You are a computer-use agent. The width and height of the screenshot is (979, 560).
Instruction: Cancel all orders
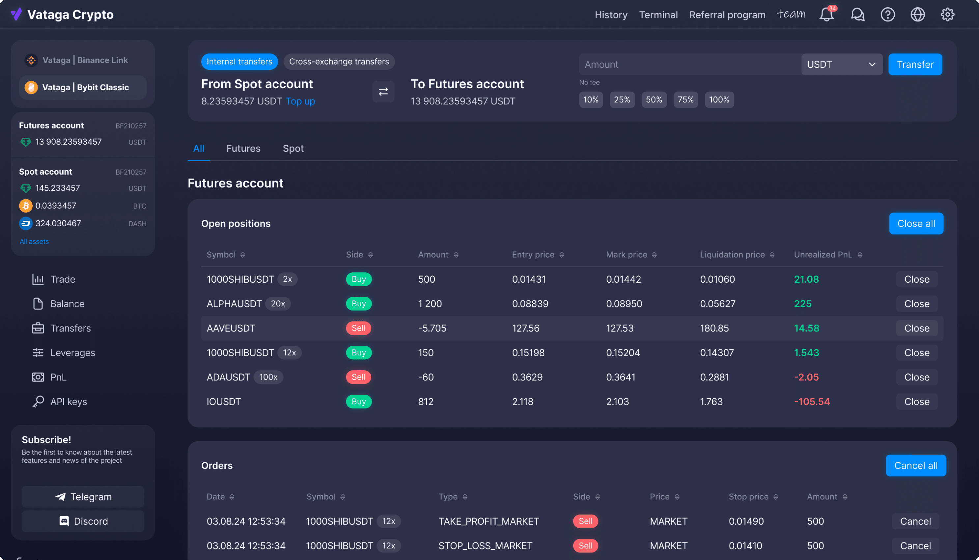(915, 465)
